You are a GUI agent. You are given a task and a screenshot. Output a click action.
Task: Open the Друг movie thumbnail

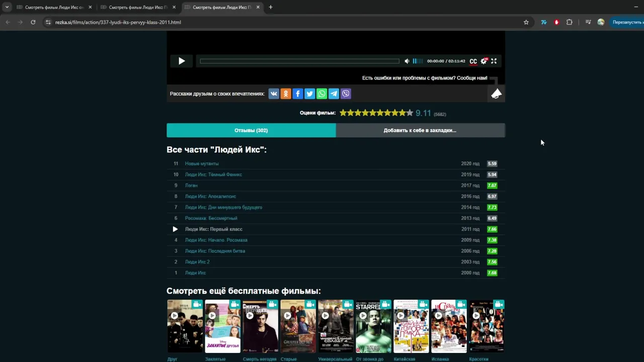tap(185, 326)
